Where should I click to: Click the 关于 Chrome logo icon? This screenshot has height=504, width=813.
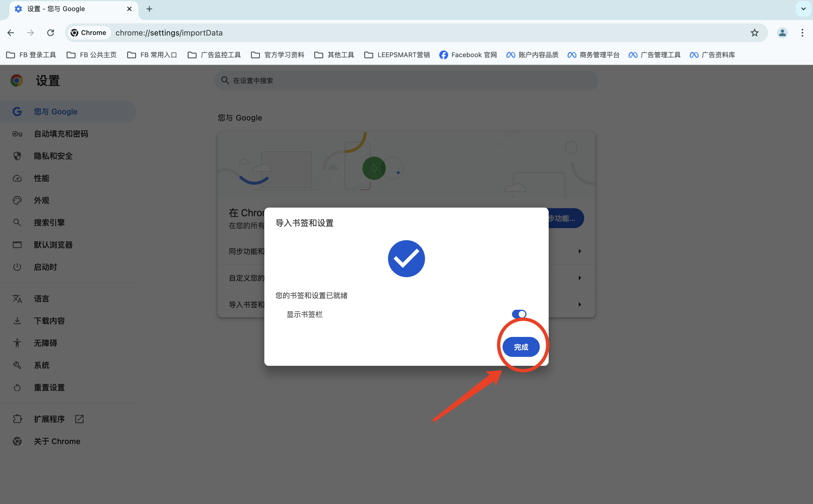tap(17, 441)
